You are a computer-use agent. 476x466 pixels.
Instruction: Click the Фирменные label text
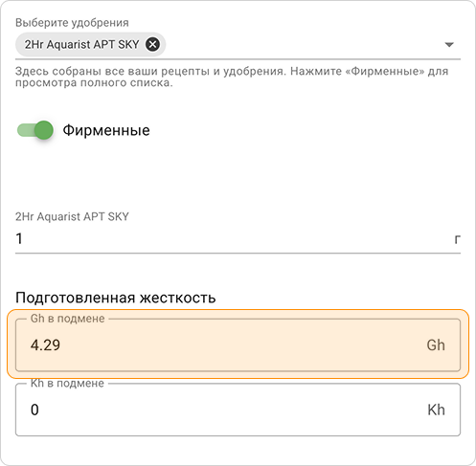(106, 130)
